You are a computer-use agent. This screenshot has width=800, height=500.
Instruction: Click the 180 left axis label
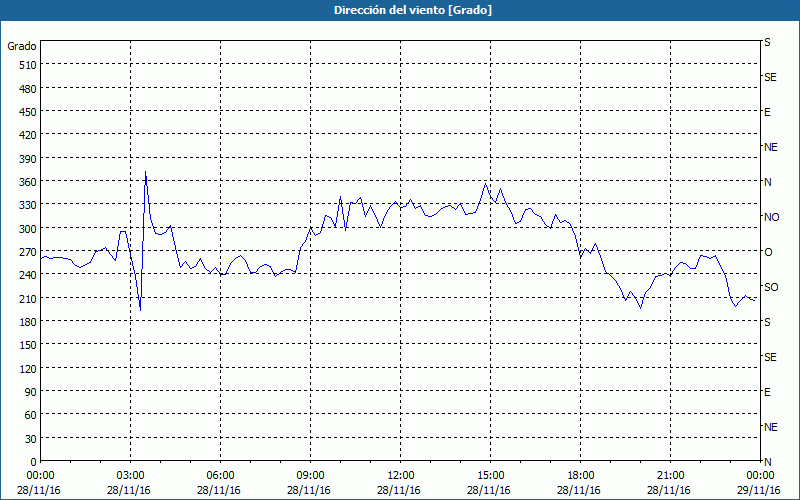(x=28, y=322)
